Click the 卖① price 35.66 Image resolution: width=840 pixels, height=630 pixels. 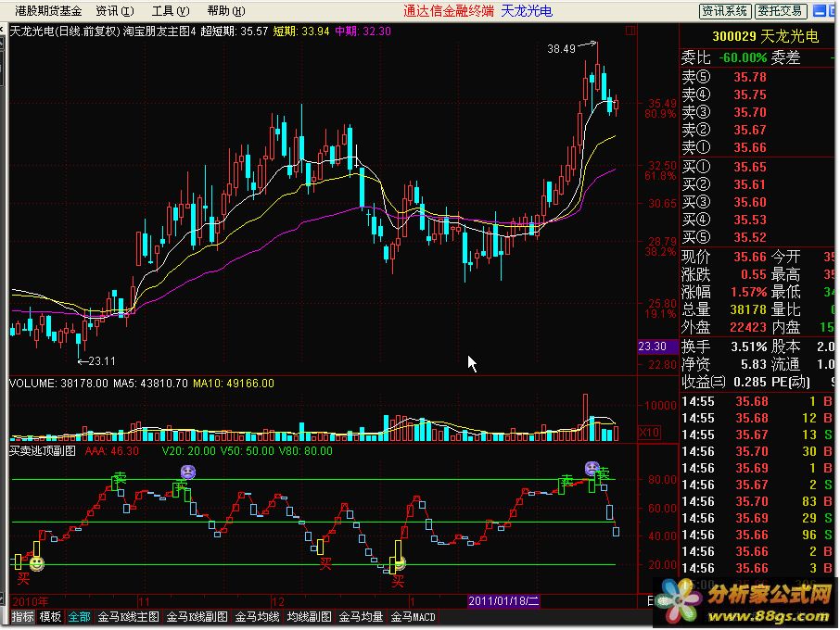point(750,147)
